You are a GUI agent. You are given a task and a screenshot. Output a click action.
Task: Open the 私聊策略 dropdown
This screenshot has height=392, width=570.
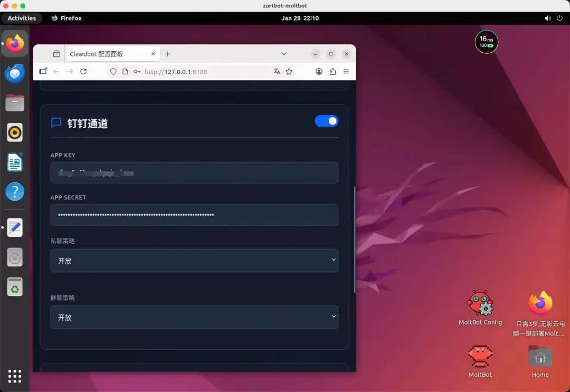(x=194, y=260)
